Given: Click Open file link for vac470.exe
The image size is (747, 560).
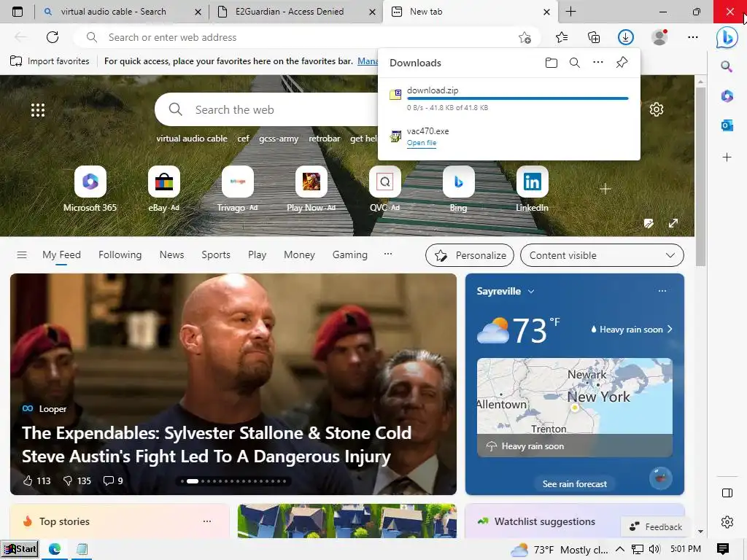Looking at the screenshot, I should coord(422,143).
